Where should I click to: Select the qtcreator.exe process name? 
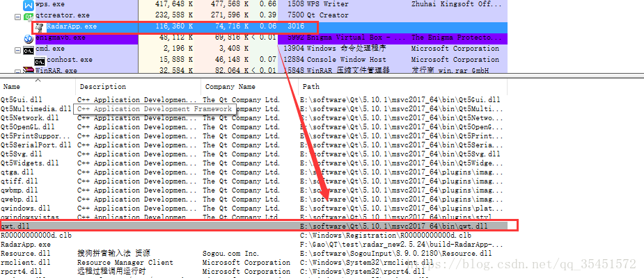62,15
